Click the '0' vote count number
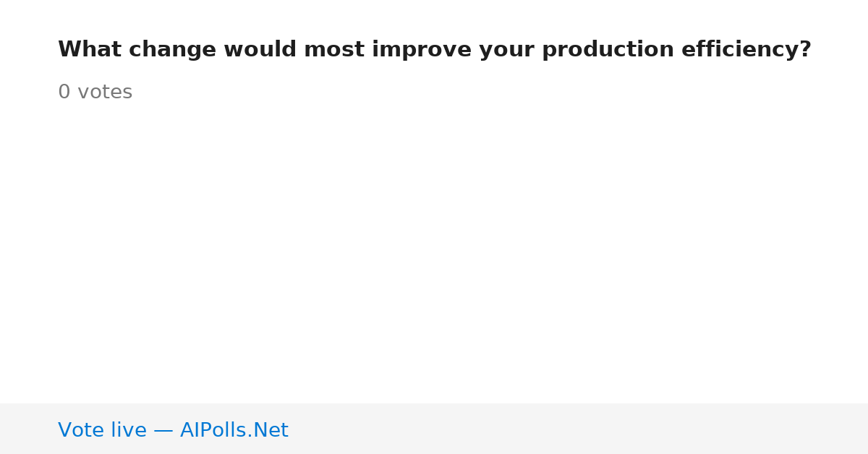This screenshot has width=868, height=454. point(64,93)
